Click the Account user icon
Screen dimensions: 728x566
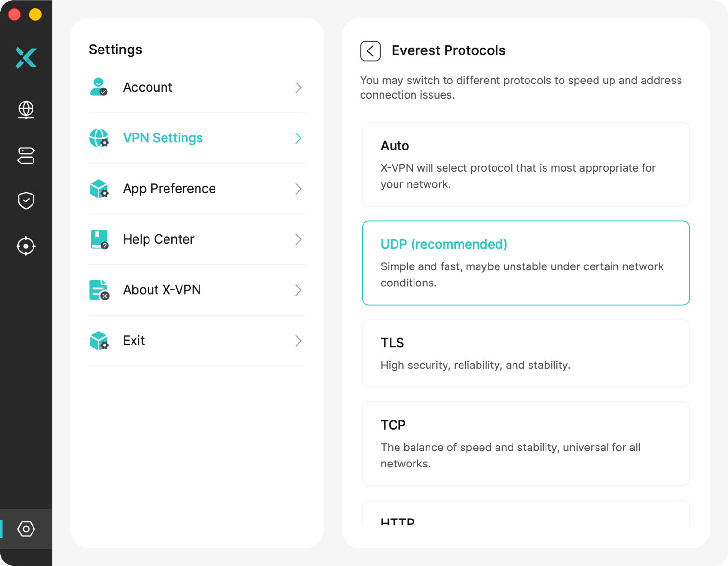(99, 87)
